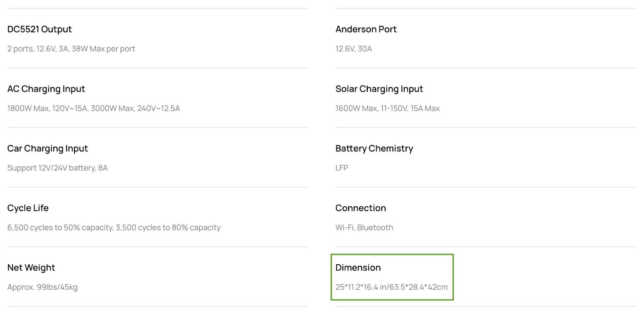Select the Anderson Port heading
Image resolution: width=644 pixels, height=313 pixels.
366,29
